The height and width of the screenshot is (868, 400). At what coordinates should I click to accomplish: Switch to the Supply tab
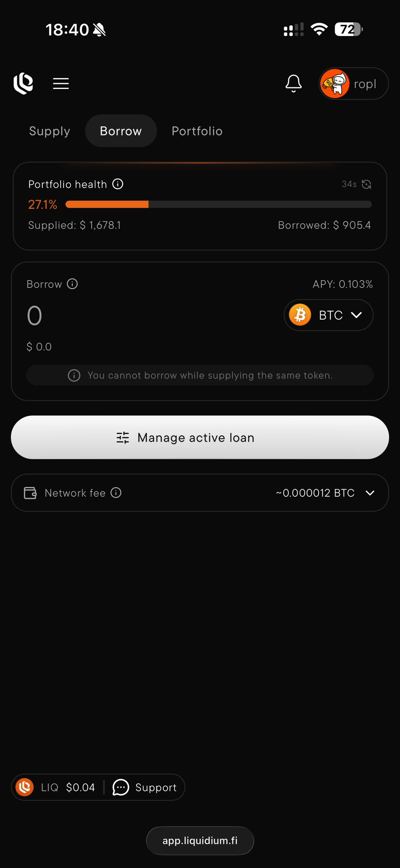tap(50, 131)
